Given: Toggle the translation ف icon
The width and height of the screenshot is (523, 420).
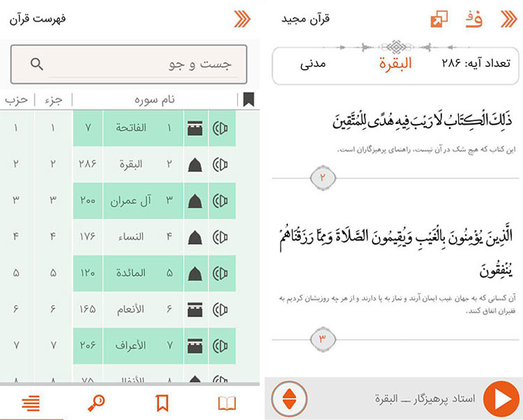Looking at the screenshot, I should tap(473, 19).
